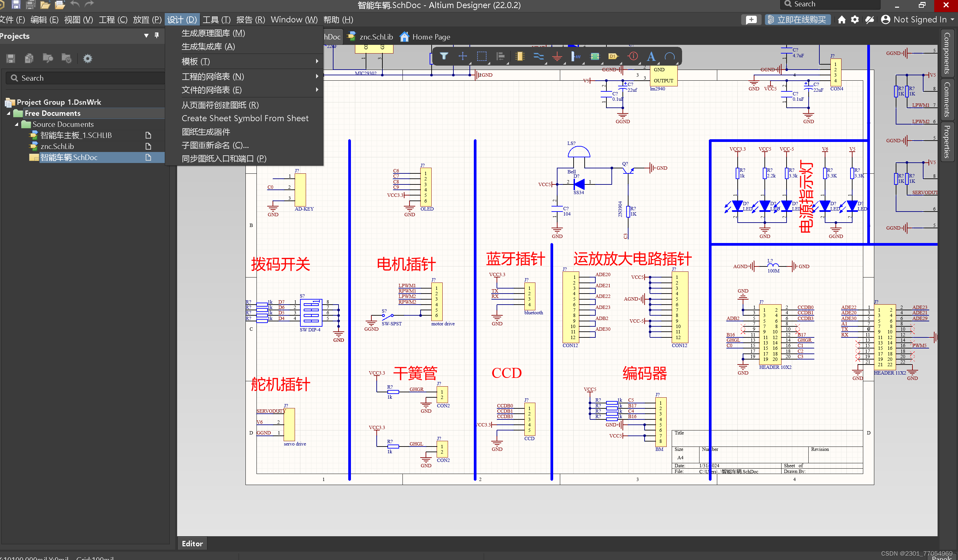Click Create Sheet Symbol From Sheet
Image resolution: width=958 pixels, height=560 pixels.
[x=245, y=118]
